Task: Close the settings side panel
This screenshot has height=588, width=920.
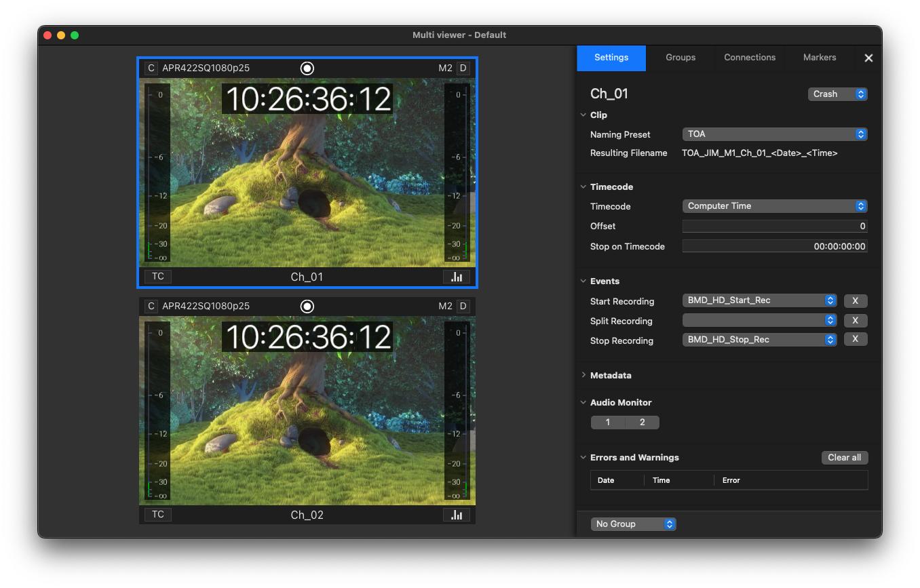Action: (868, 58)
